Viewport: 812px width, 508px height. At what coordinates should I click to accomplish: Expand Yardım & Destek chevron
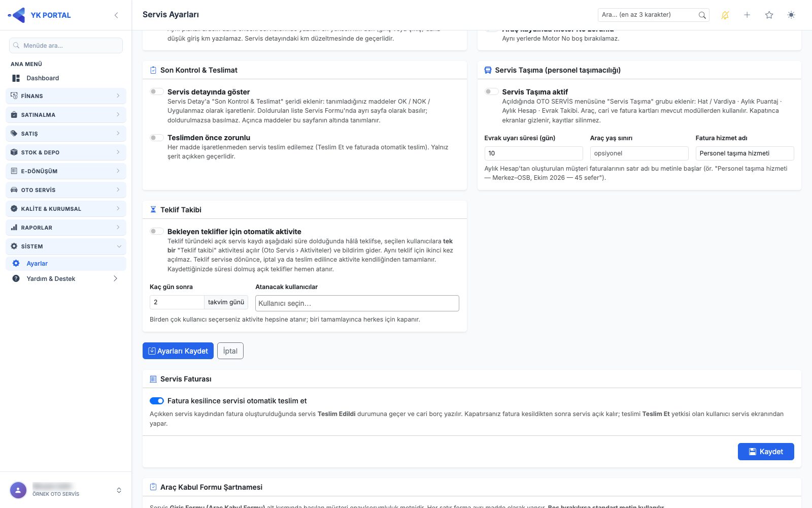115,279
